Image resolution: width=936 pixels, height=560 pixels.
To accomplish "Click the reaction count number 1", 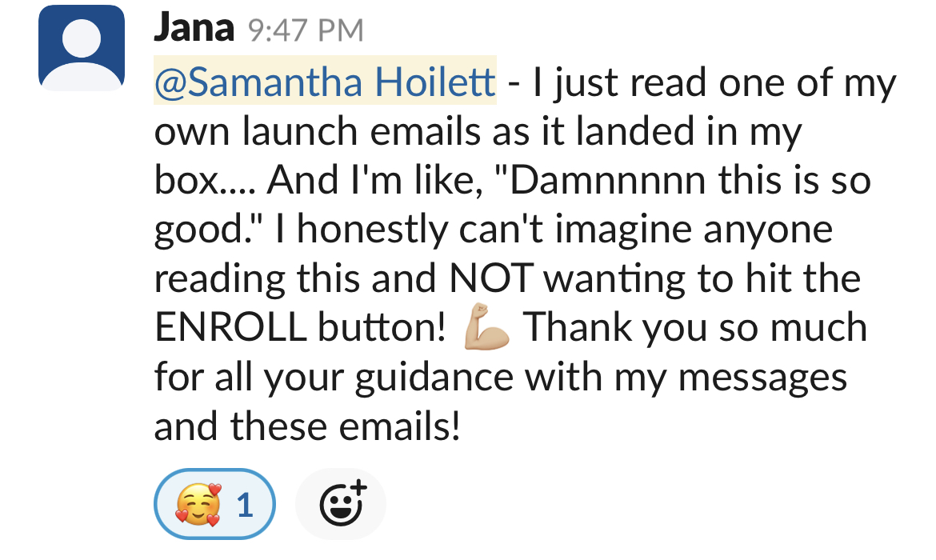I will (x=246, y=505).
